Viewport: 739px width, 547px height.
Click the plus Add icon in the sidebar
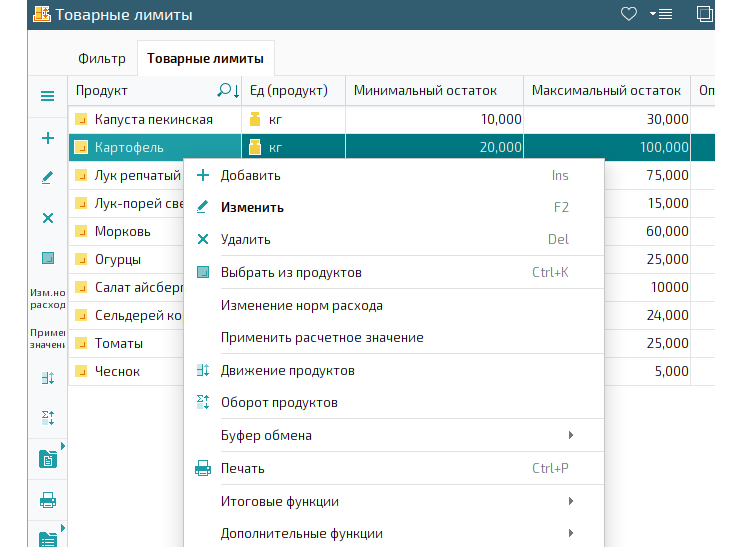click(x=48, y=138)
